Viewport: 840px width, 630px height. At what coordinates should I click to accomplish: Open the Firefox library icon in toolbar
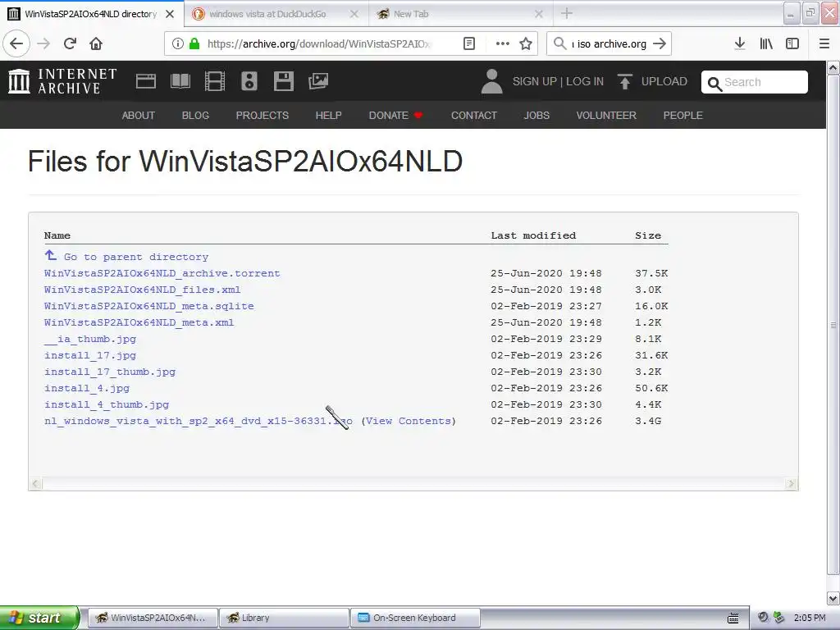point(766,43)
